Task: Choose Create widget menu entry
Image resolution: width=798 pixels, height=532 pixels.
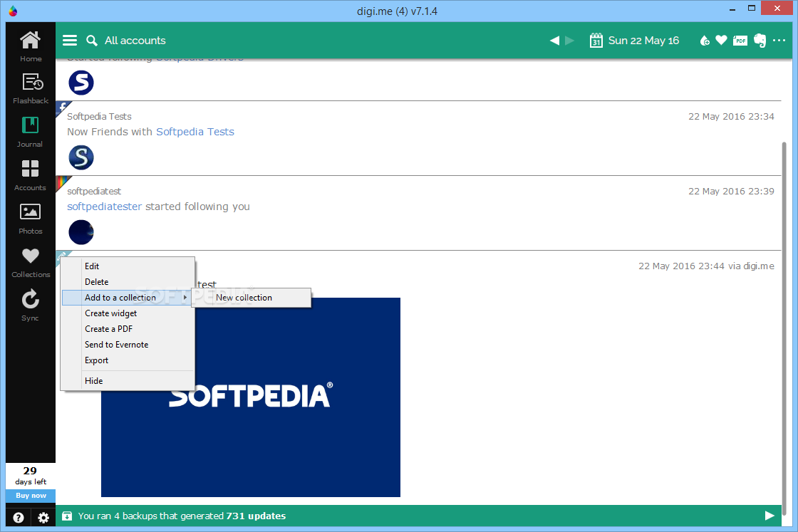Action: [x=128, y=313]
